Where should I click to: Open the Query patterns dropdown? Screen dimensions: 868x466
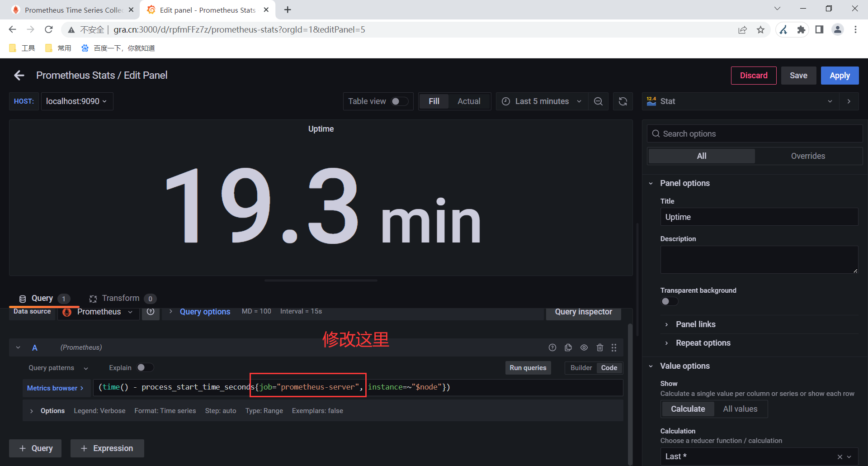[x=58, y=368]
